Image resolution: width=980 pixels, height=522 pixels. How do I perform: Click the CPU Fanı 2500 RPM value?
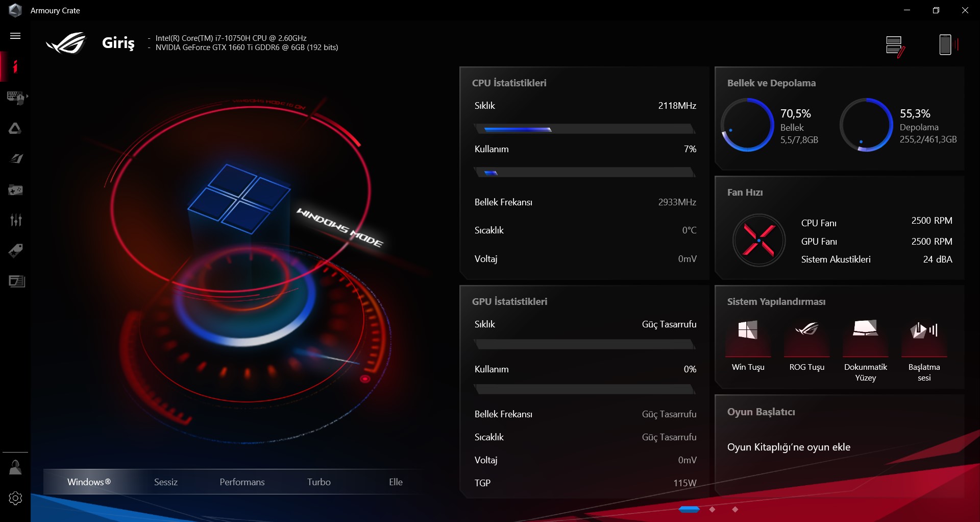click(x=932, y=221)
